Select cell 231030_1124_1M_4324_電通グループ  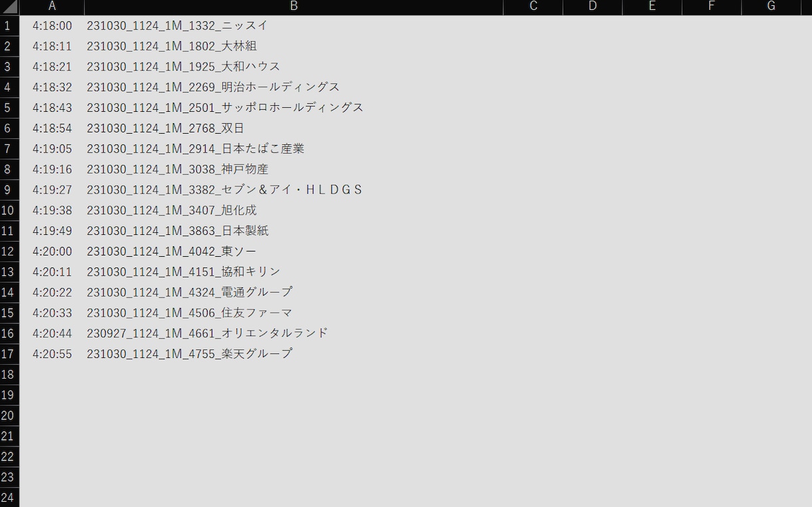294,292
